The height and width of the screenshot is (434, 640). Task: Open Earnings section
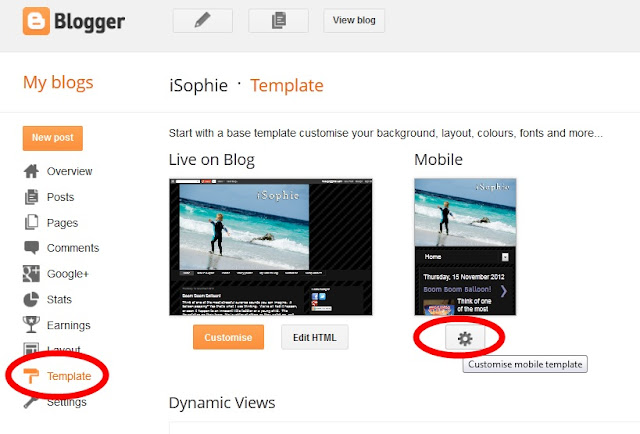(x=69, y=325)
